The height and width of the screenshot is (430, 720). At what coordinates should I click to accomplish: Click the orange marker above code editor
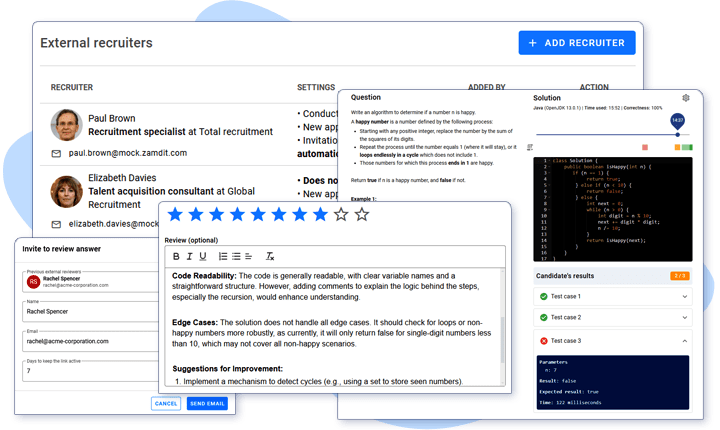pos(677,147)
